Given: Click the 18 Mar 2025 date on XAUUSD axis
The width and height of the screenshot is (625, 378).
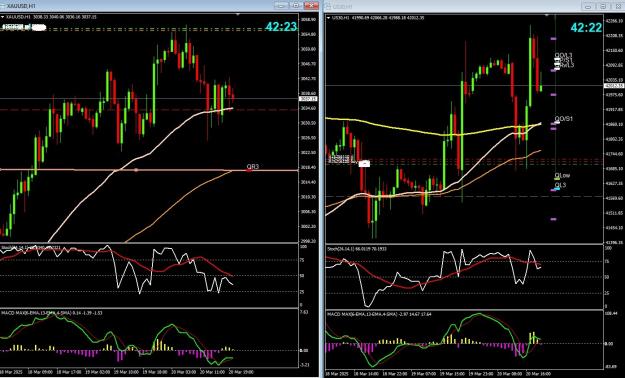Looking at the screenshot, I should [x=12, y=372].
